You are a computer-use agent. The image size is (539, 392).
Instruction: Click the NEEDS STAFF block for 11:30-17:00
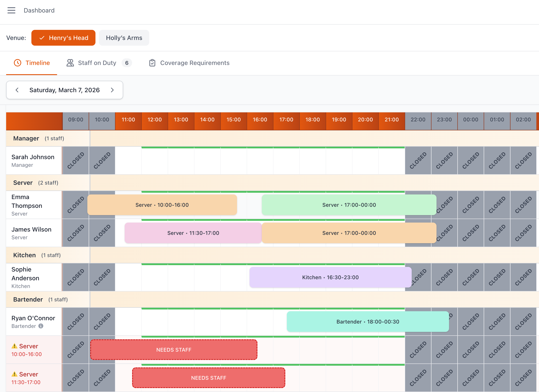(208, 378)
